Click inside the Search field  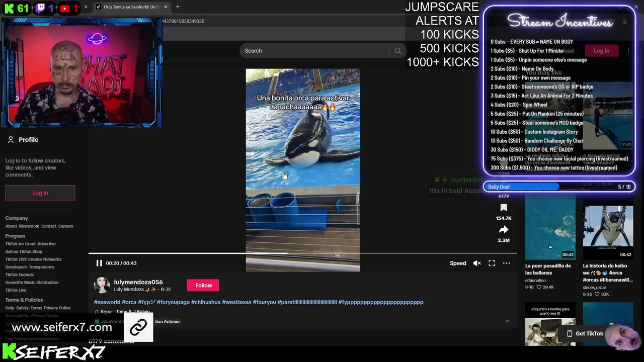[x=314, y=51]
